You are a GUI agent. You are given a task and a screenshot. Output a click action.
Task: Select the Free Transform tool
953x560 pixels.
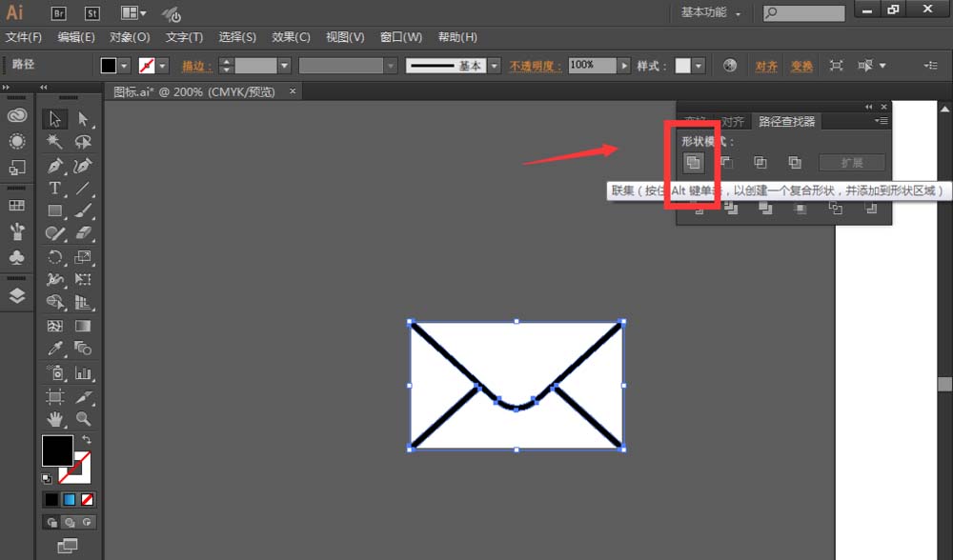(x=83, y=279)
